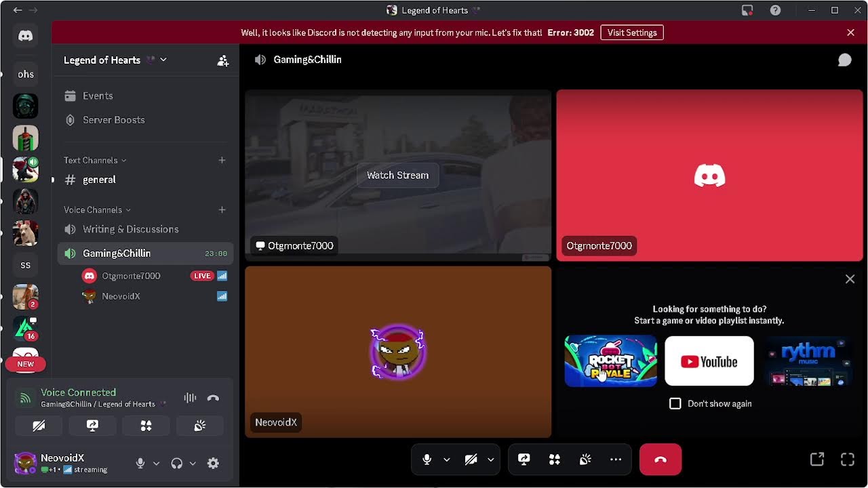This screenshot has width=868, height=488.
Task: Add a text channel with plus icon
Action: (222, 160)
